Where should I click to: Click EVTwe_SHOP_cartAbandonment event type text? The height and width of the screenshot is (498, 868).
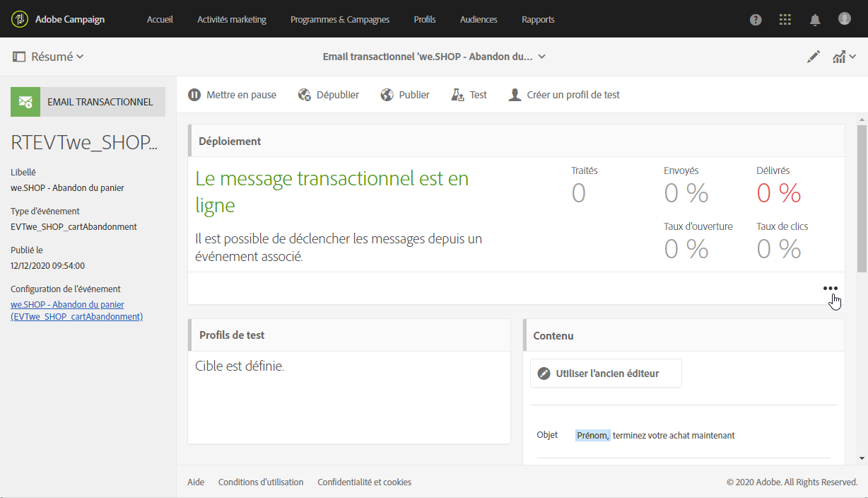(74, 227)
